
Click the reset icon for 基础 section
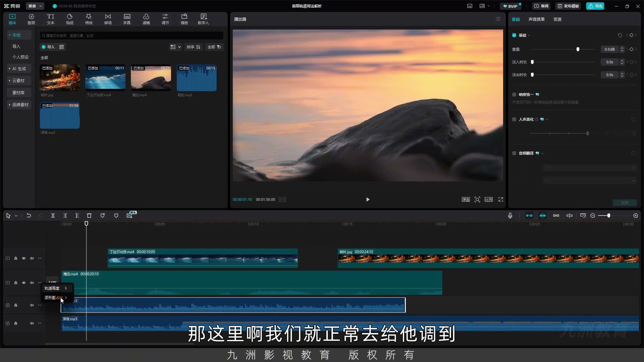(x=620, y=35)
